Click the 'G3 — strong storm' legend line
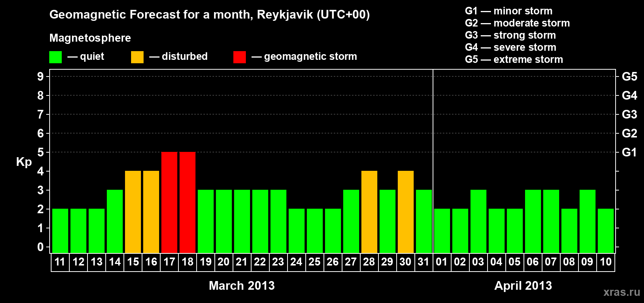The height and width of the screenshot is (303, 644). pos(510,35)
